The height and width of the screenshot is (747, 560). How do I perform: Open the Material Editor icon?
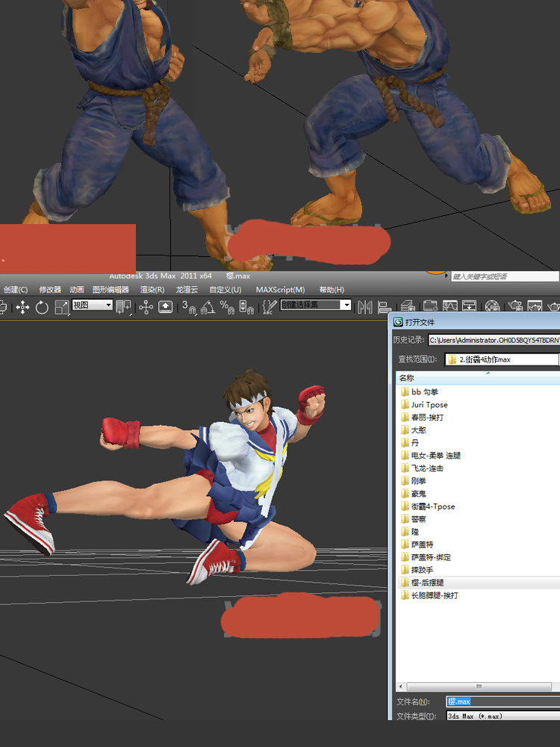[x=492, y=306]
